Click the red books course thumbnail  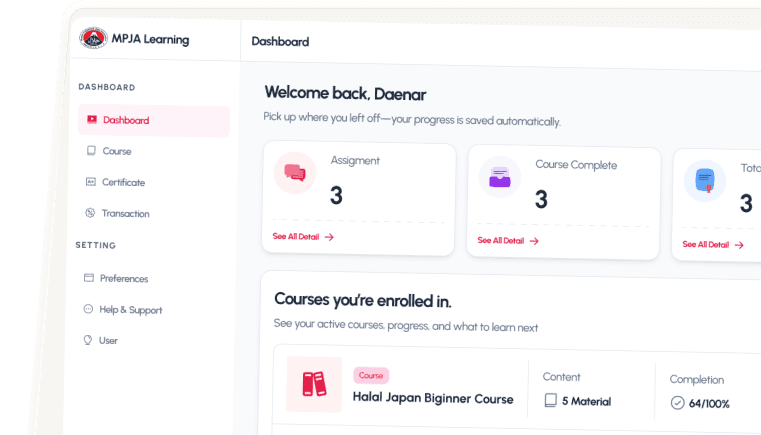pyautogui.click(x=314, y=384)
